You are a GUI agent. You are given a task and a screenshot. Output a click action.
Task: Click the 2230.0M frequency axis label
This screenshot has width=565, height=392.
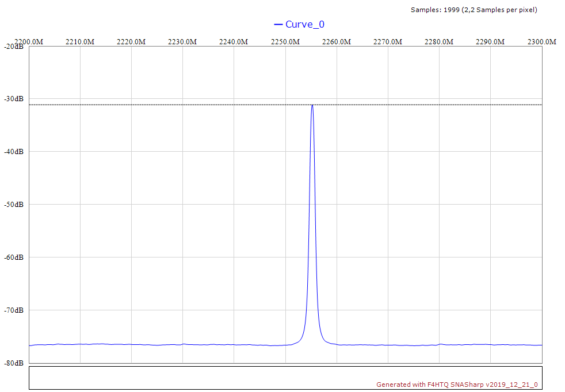click(182, 42)
